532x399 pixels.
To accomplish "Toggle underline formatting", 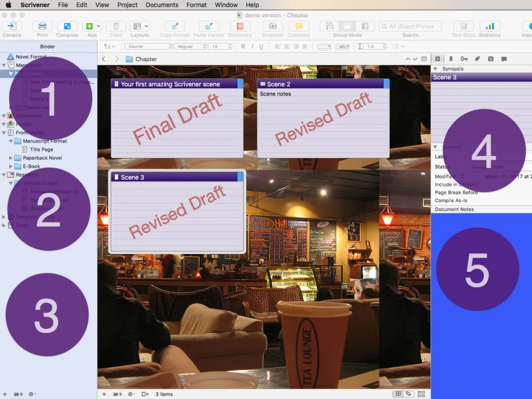I will pos(261,46).
